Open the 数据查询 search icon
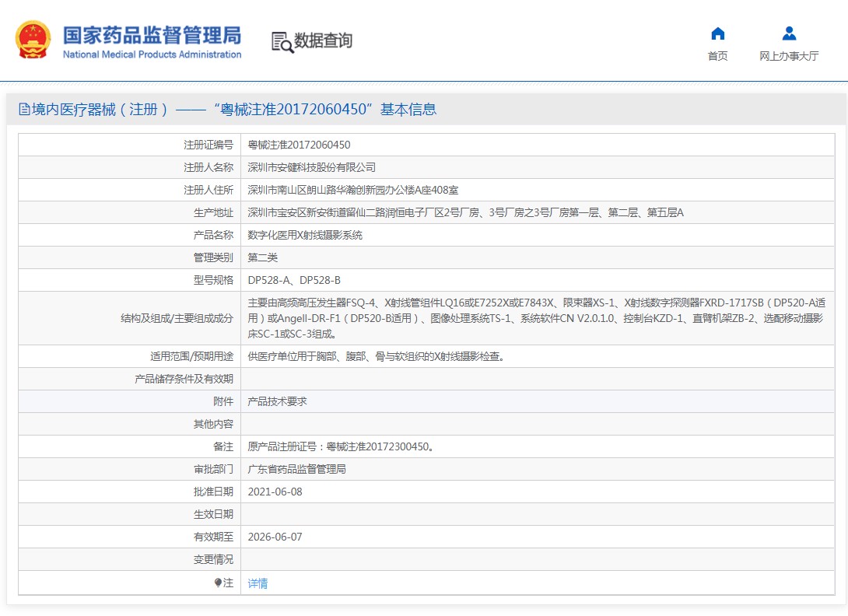848x616 pixels. pos(282,42)
